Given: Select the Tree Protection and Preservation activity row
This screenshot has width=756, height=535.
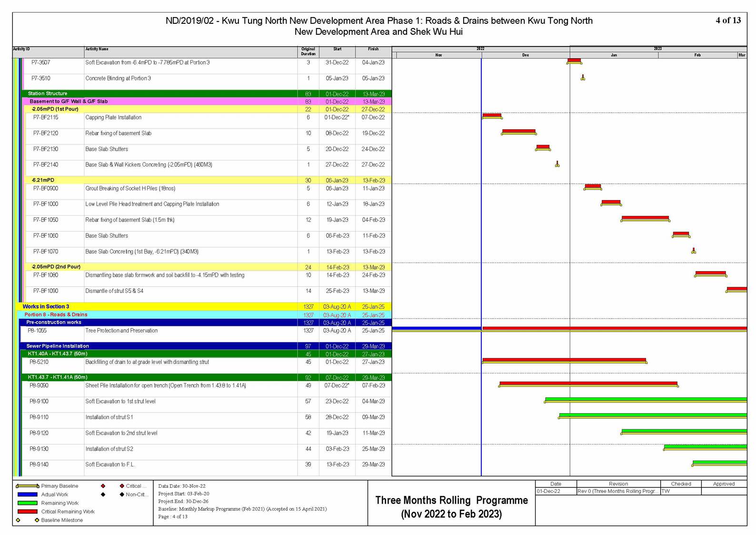Looking at the screenshot, I should point(121,331).
